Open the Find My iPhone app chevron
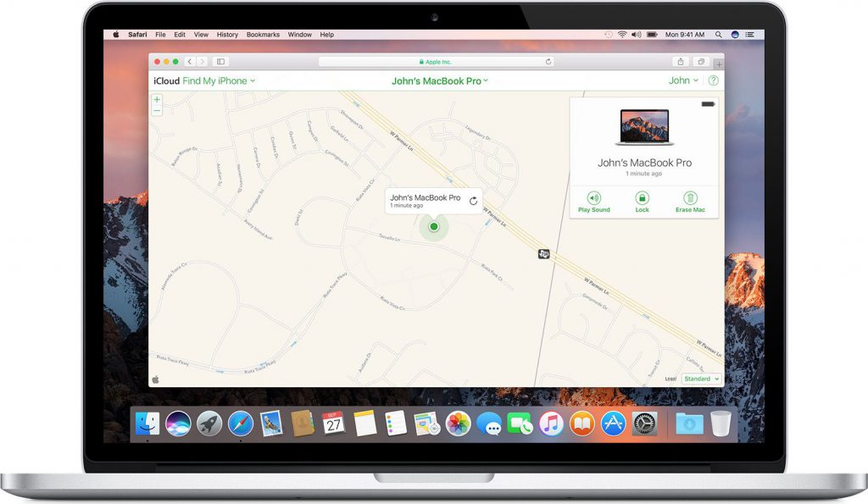Screen dimensions: 868x504 point(252,80)
